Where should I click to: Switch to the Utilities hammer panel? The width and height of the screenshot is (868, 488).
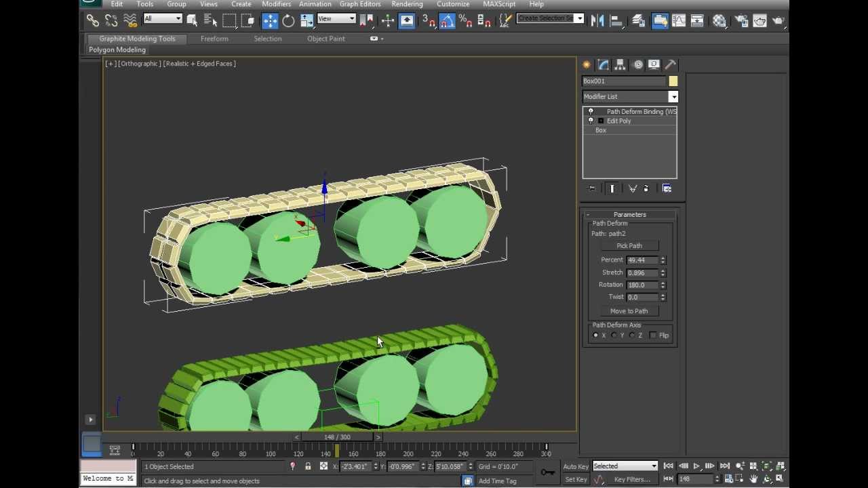click(x=671, y=64)
